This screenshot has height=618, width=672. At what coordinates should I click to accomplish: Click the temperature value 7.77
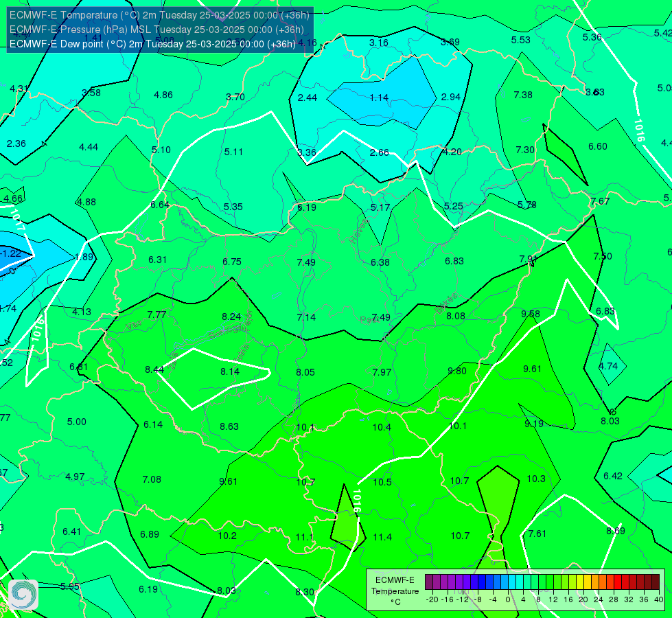pos(157,314)
